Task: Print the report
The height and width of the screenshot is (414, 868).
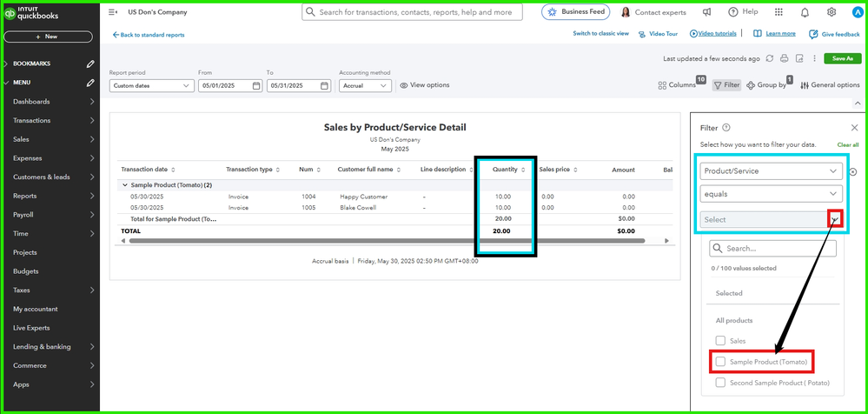Action: (x=784, y=58)
